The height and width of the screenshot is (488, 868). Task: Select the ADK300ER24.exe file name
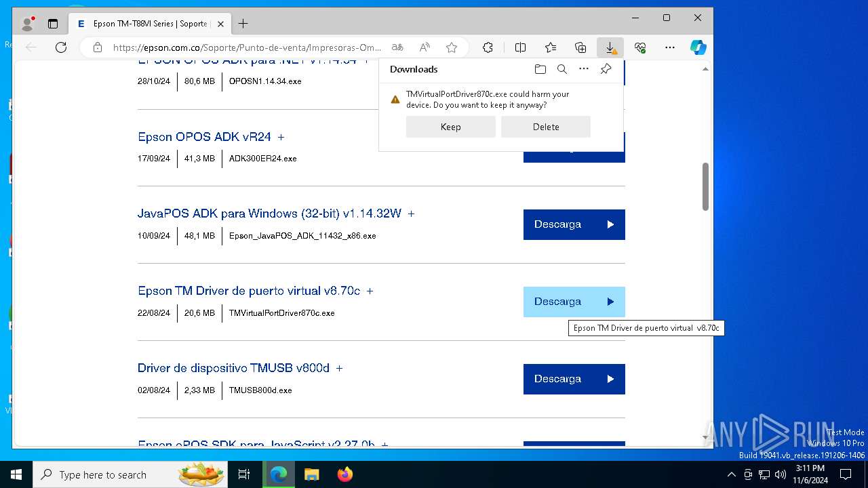tap(263, 159)
